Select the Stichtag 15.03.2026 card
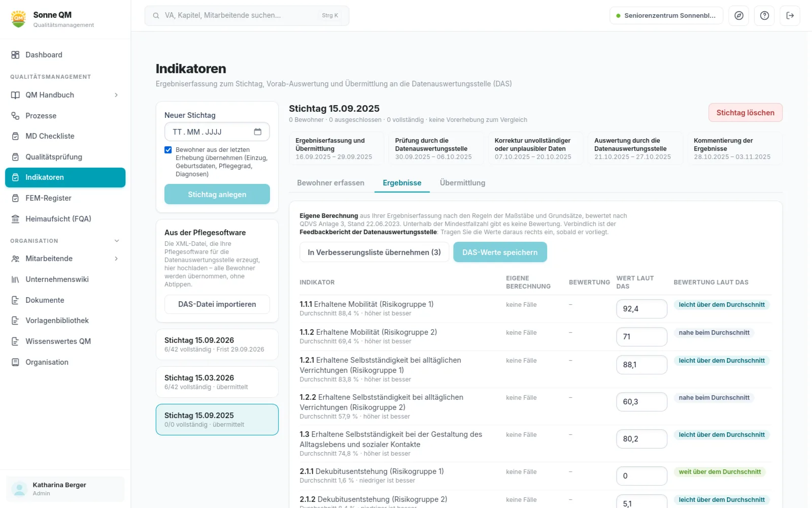 [x=217, y=382]
